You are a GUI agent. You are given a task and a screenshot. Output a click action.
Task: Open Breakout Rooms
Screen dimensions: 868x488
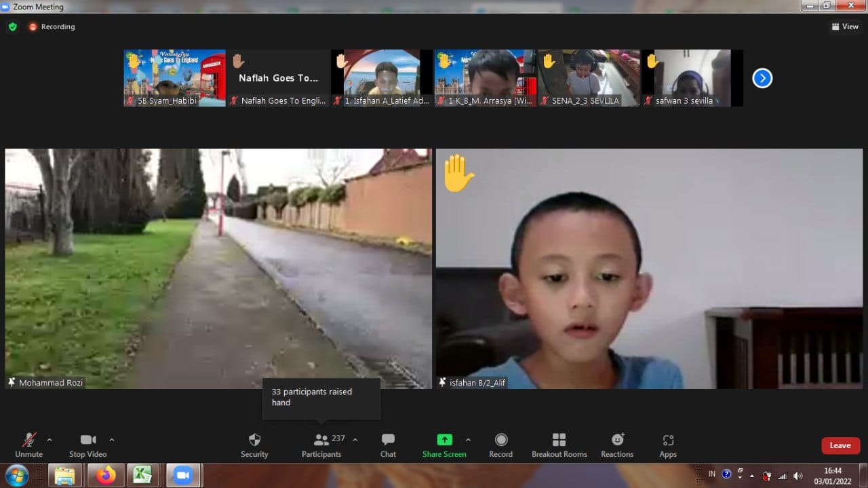pyautogui.click(x=559, y=445)
